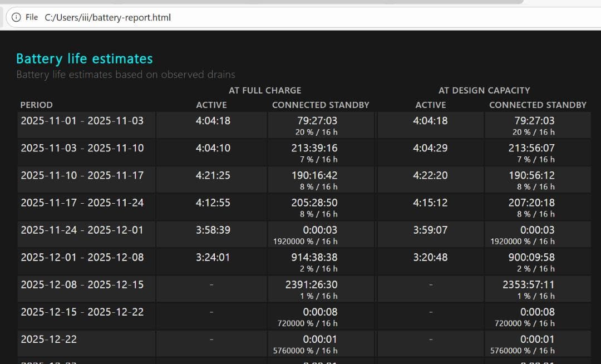Click the 900:09:58 design capacity standby value
The image size is (601, 364).
(531, 257)
